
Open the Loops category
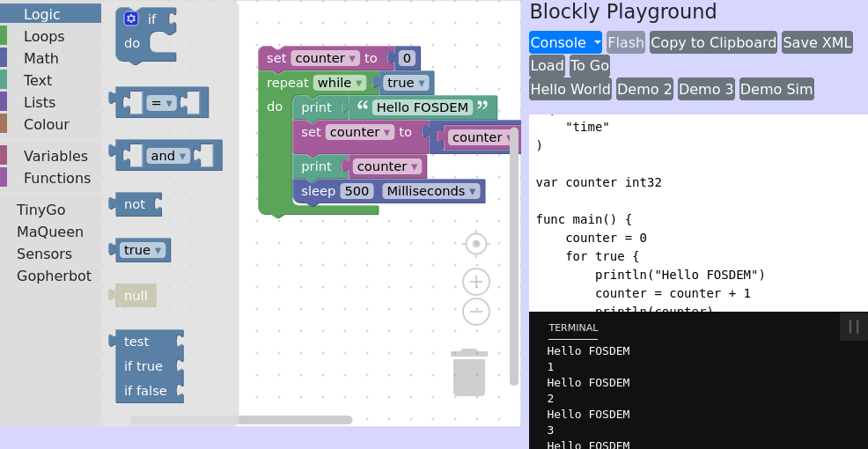44,36
